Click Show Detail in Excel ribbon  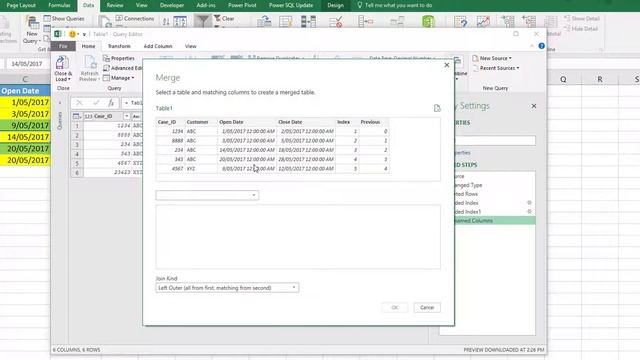pyautogui.click(x=582, y=18)
